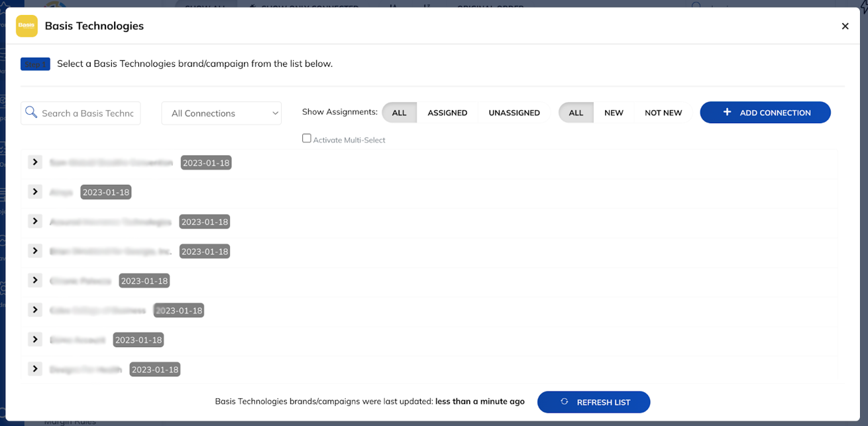Click the 2023-01-18 date badge in first row
The image size is (868, 426).
pos(206,162)
